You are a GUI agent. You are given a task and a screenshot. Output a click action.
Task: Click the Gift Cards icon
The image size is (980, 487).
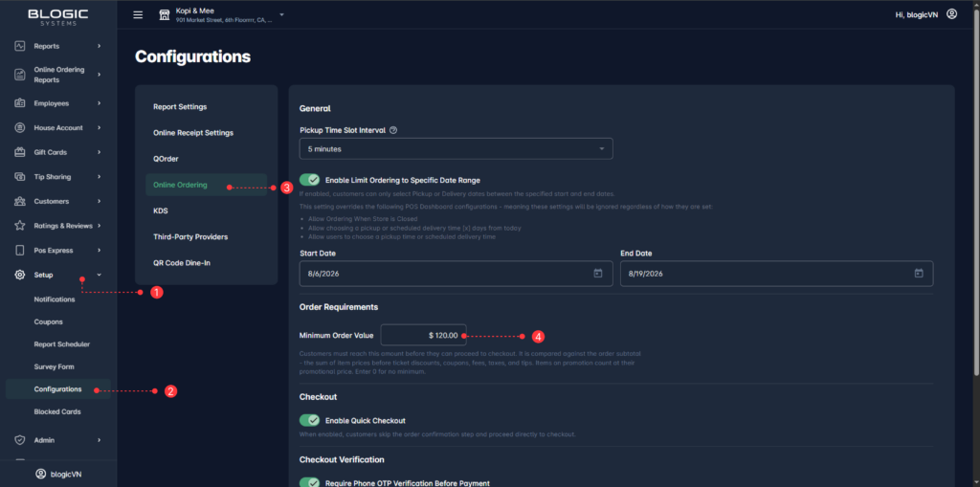(x=20, y=152)
